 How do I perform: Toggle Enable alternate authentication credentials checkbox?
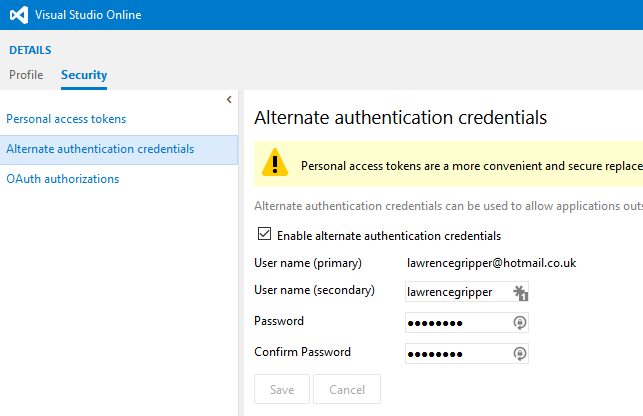click(264, 235)
